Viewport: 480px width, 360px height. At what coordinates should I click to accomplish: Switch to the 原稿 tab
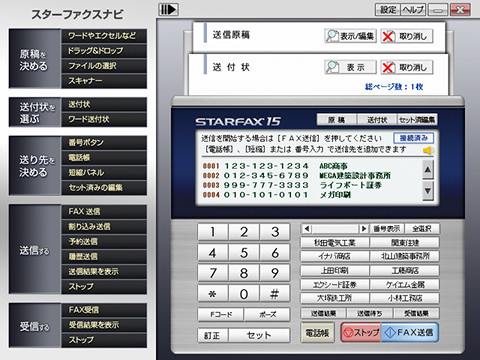[337, 120]
